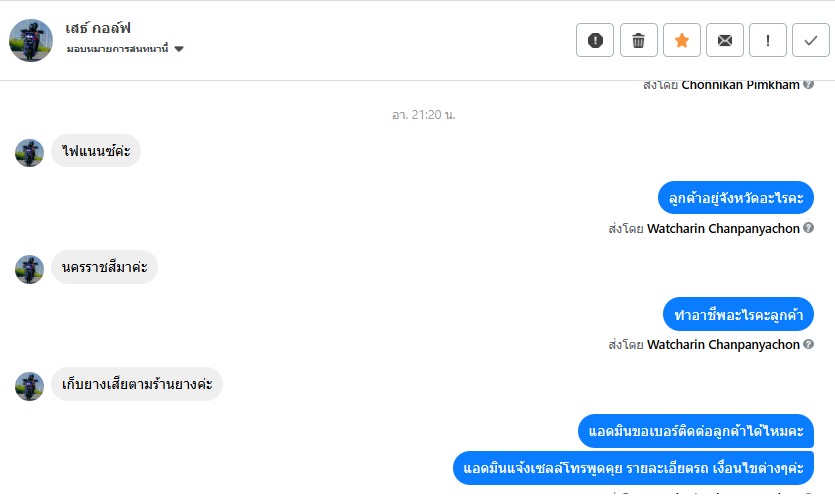This screenshot has width=835, height=501.
Task: Click the แอดมินขอเบอร์ติดต่อลูกค้าได้ไหมคะ message
Action: pos(695,431)
